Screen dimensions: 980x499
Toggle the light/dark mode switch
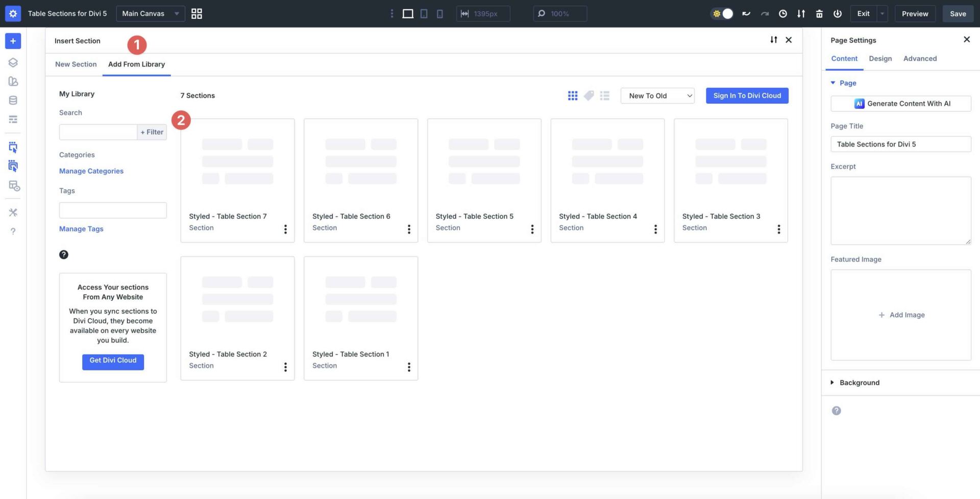(x=722, y=14)
